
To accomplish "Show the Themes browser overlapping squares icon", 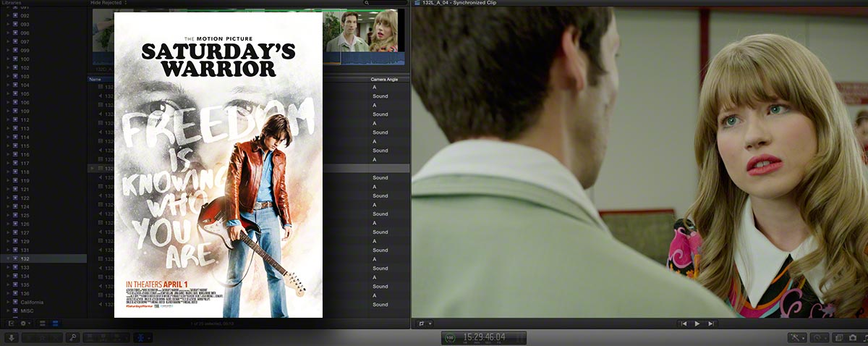I will pyautogui.click(x=838, y=337).
